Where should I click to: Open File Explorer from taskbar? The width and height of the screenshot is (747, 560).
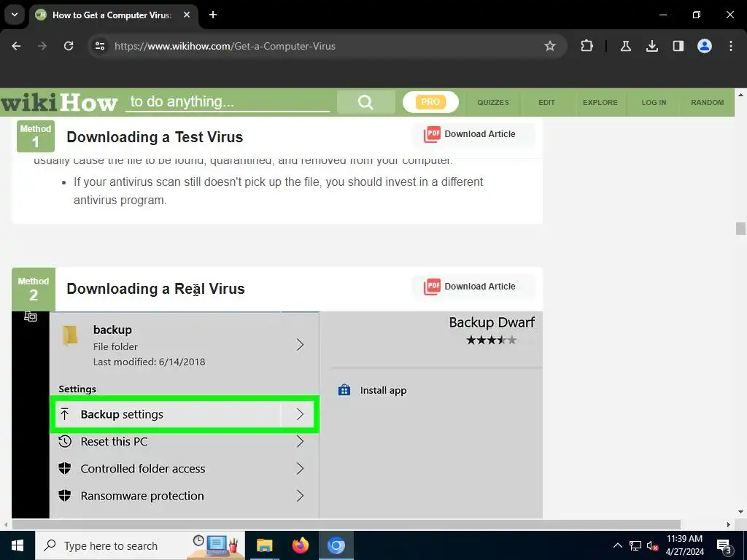tap(264, 545)
